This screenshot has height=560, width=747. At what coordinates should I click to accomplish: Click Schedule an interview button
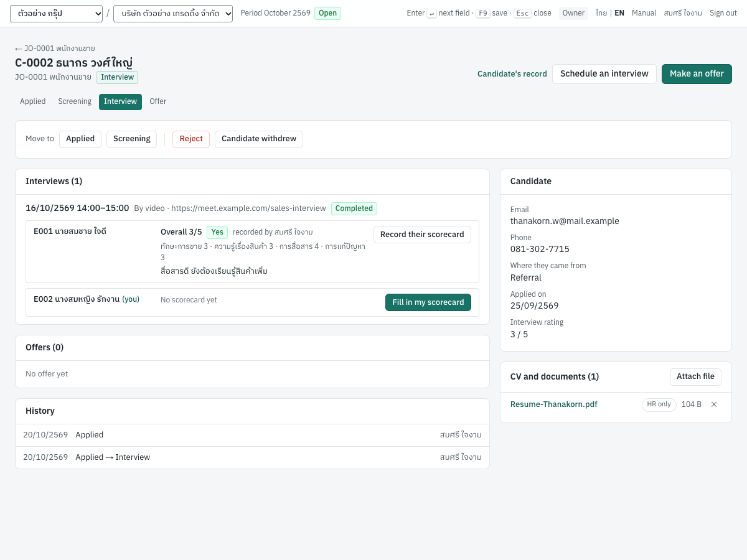604,74
